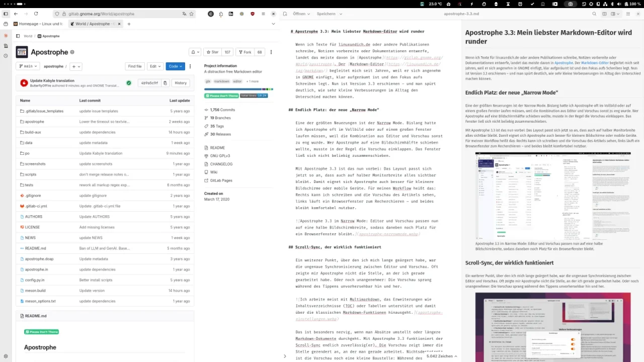The image size is (644, 362).
Task: Copy the commit SHA 4b9a5c9f
Action: click(165, 83)
